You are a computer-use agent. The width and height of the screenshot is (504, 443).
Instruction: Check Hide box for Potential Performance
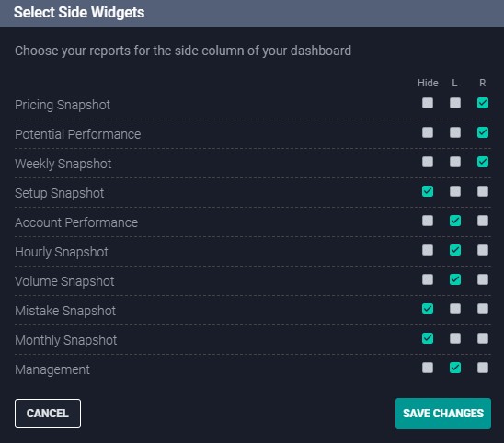pos(428,132)
